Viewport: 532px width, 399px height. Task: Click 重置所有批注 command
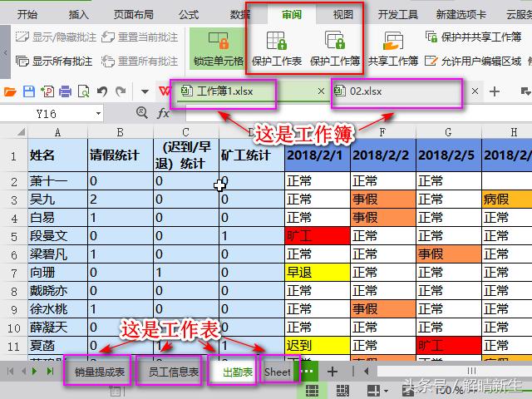pos(140,61)
